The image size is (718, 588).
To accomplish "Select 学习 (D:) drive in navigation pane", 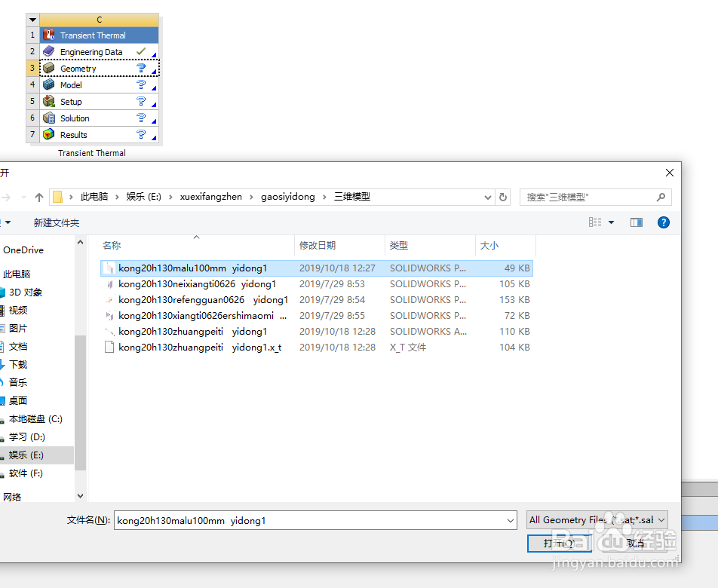I will click(x=26, y=437).
